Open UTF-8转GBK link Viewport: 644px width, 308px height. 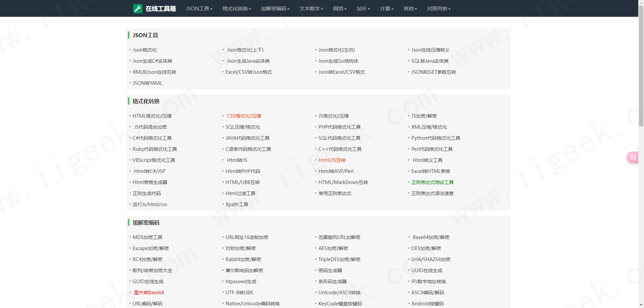[x=239, y=293]
